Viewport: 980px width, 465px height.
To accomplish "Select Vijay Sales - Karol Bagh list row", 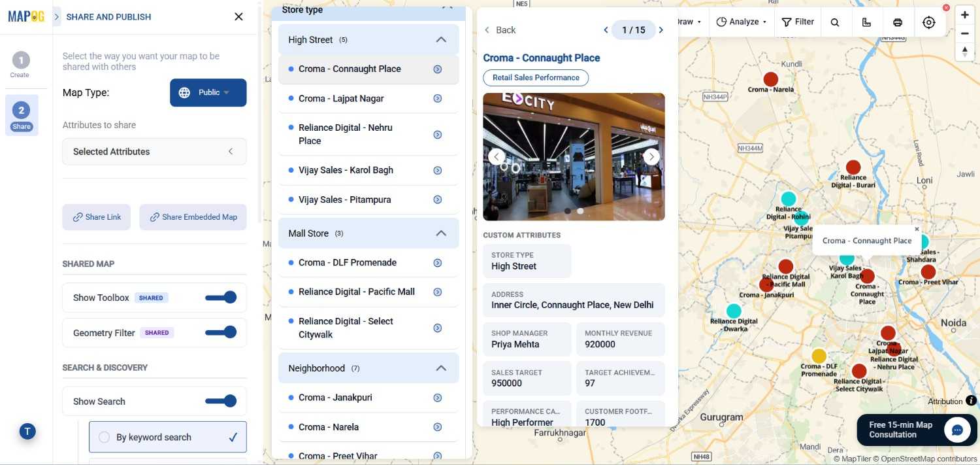I will [368, 170].
